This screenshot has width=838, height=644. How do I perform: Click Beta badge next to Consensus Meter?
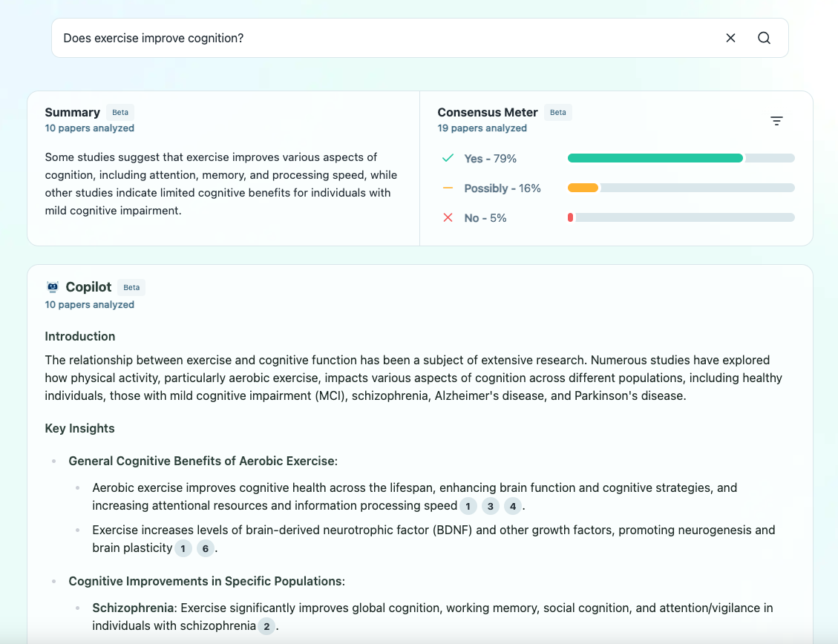pos(558,113)
